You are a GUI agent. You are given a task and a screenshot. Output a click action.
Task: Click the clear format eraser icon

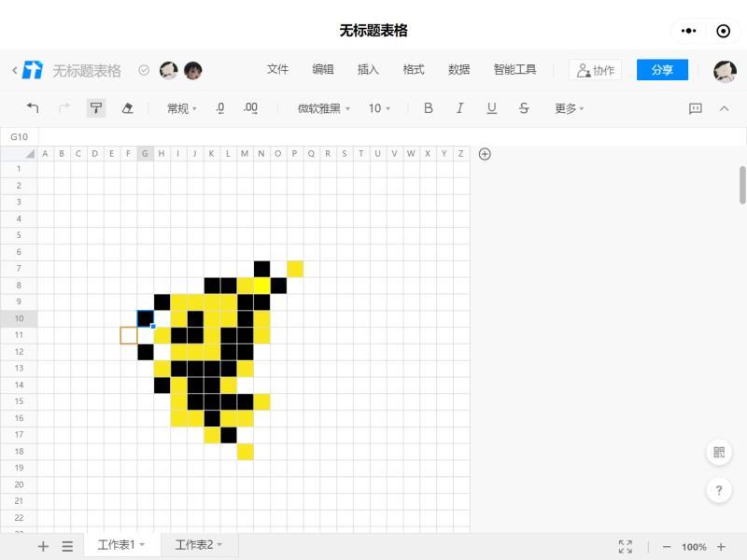pos(127,108)
